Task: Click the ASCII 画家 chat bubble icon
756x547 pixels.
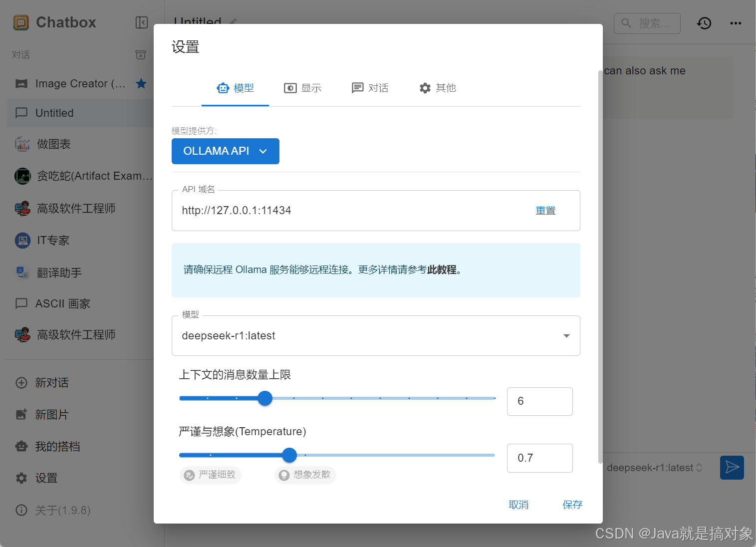Action: (x=21, y=303)
